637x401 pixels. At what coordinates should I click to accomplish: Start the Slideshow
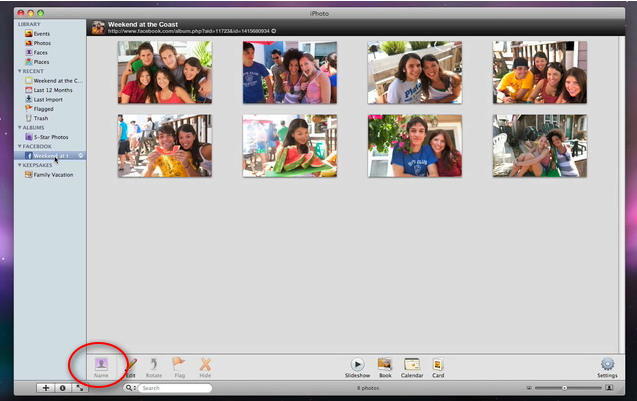[x=358, y=368]
